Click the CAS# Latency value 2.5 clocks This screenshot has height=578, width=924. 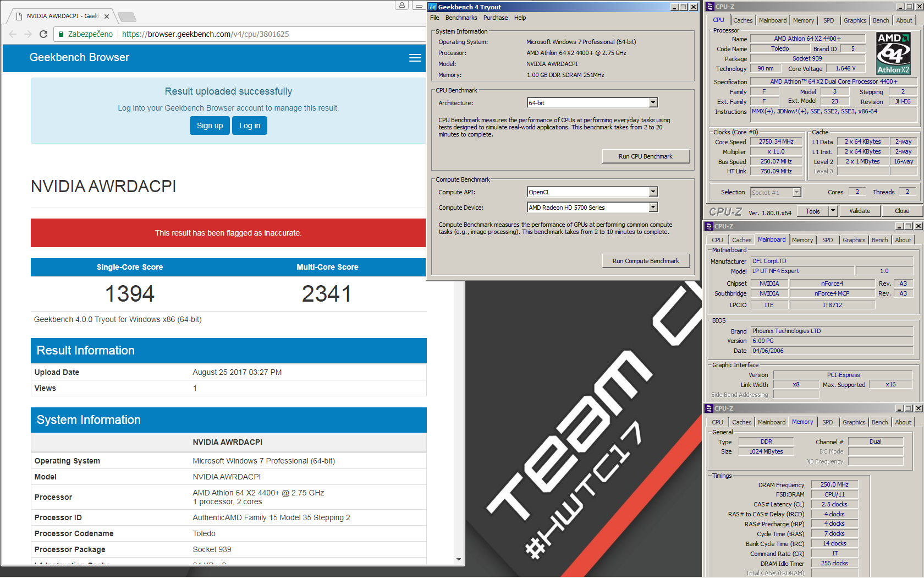click(834, 504)
